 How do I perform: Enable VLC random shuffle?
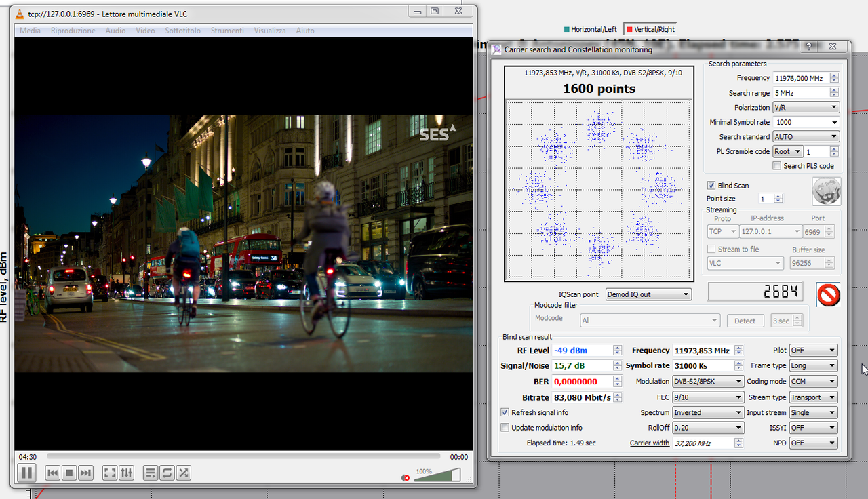point(183,473)
